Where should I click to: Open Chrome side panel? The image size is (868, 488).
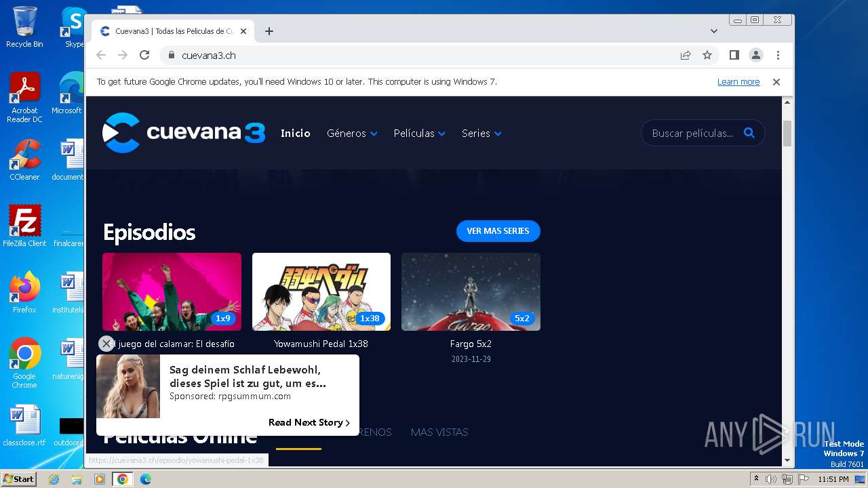coord(734,56)
